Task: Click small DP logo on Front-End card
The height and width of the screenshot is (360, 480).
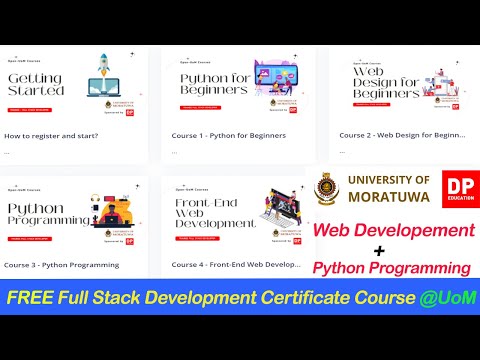Action: (x=297, y=241)
